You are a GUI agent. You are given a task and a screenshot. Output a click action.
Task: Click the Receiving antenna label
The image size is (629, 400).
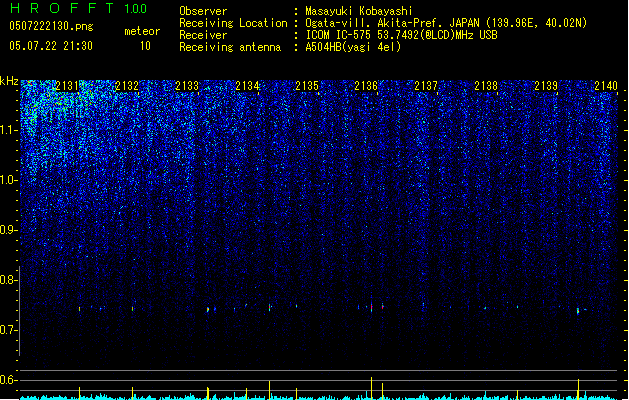coord(230,47)
